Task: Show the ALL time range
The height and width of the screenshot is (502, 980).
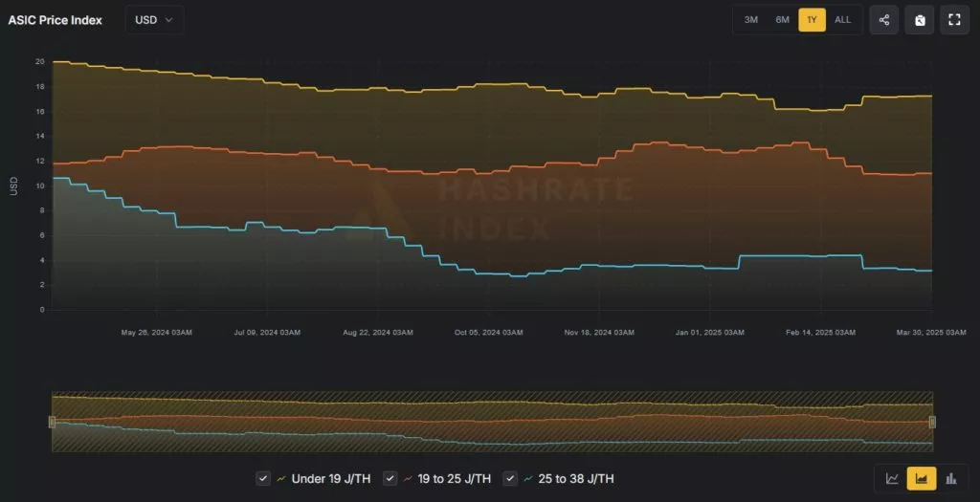Action: 842,20
